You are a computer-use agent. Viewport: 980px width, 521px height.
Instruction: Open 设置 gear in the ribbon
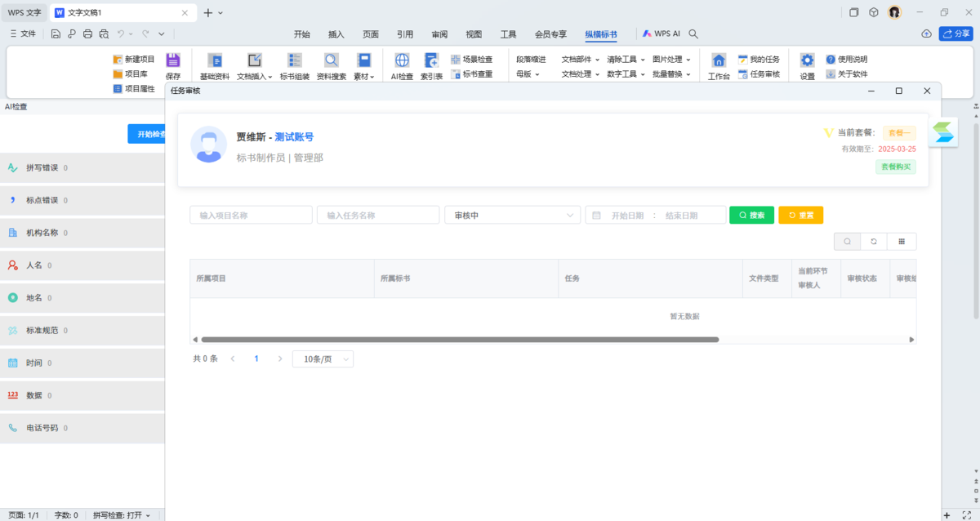point(807,61)
